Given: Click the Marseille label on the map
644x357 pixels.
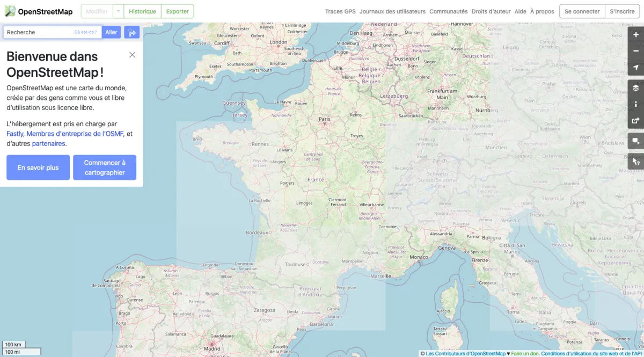Looking at the screenshot, I should point(380,276).
